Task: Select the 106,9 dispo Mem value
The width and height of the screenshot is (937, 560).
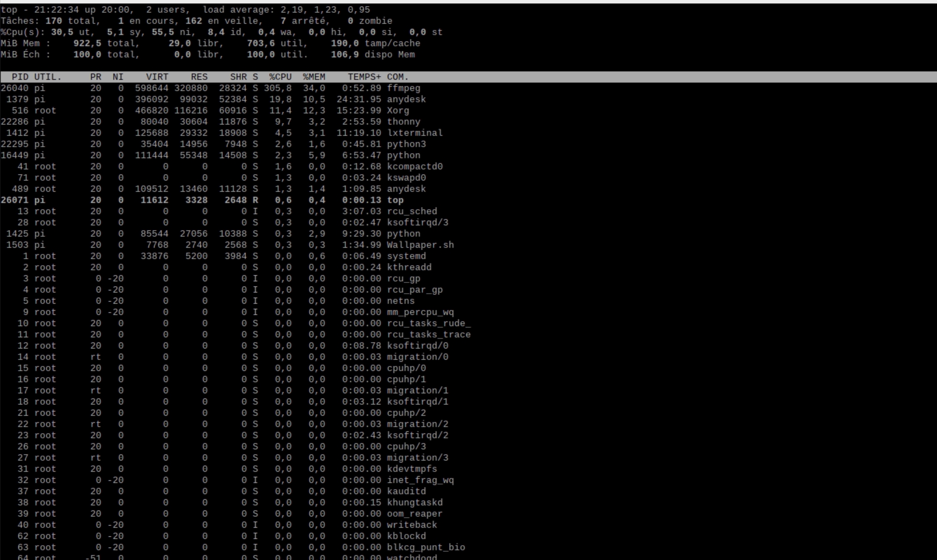Action: pyautogui.click(x=373, y=55)
